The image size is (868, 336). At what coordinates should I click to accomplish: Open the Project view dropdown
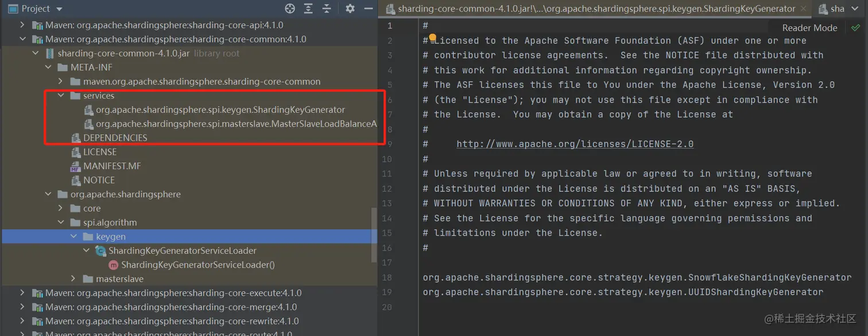pyautogui.click(x=58, y=9)
